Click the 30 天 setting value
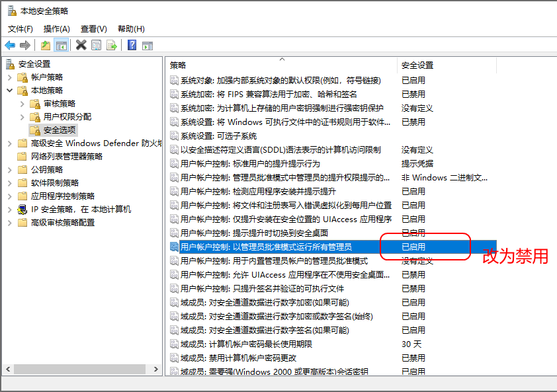This screenshot has height=392, width=557. click(x=411, y=344)
